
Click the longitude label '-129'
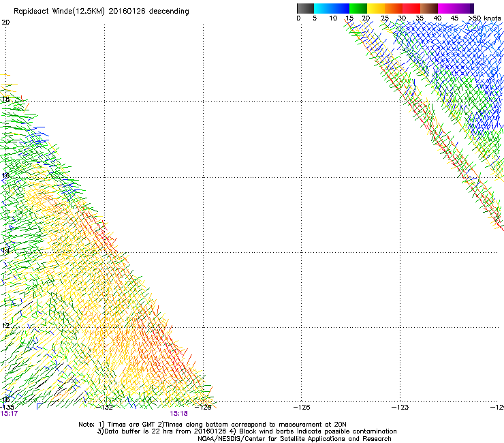coord(204,408)
